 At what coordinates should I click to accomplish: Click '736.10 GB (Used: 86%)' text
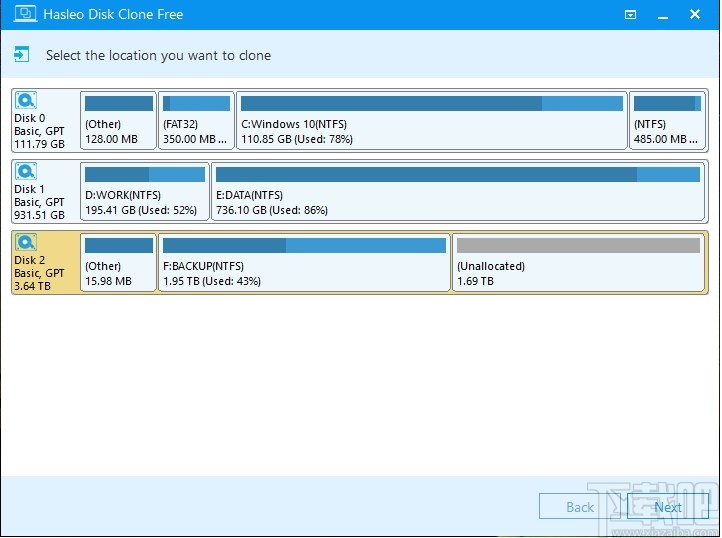[x=272, y=210]
